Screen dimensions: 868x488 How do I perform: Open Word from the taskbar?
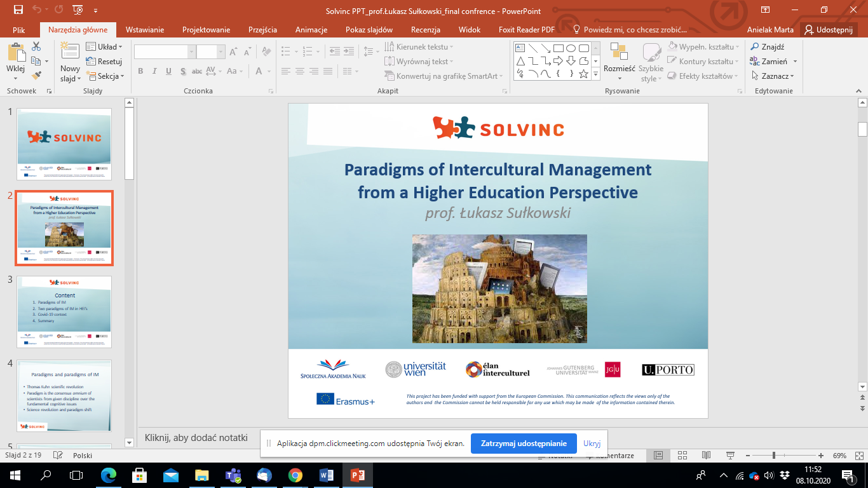point(326,475)
